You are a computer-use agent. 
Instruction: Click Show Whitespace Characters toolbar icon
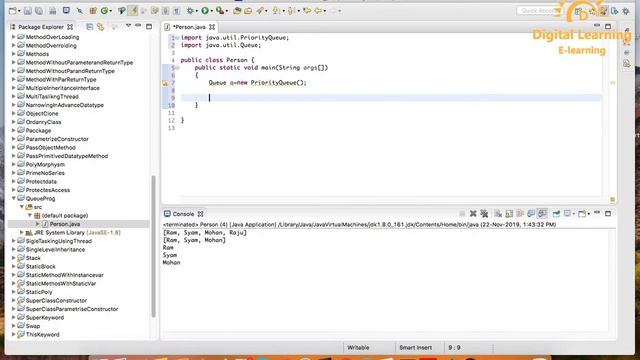tap(176, 11)
